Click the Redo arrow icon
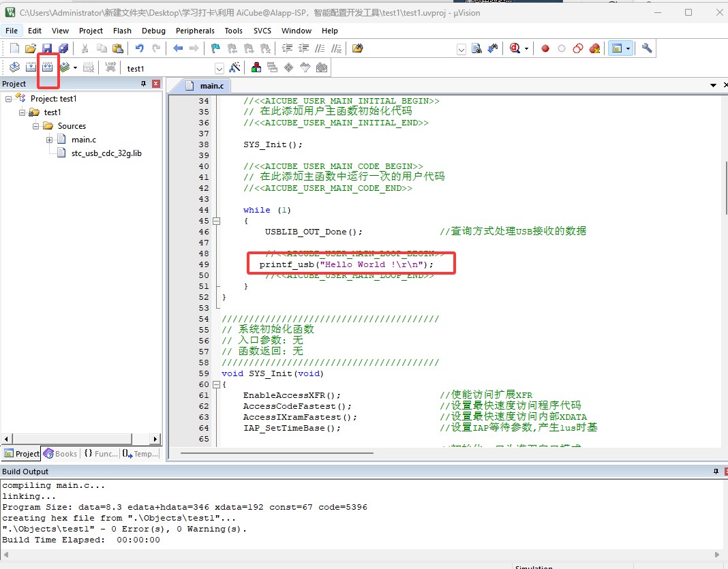 coord(156,48)
